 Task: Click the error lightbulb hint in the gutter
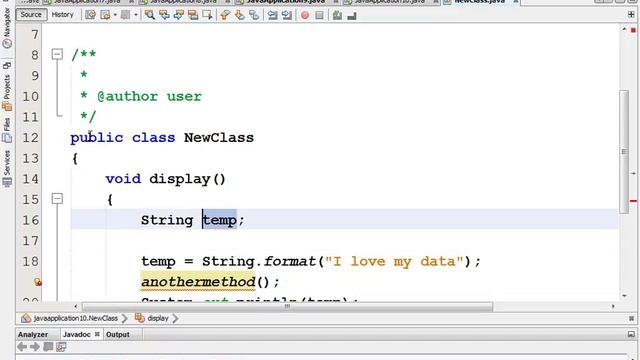(x=38, y=282)
